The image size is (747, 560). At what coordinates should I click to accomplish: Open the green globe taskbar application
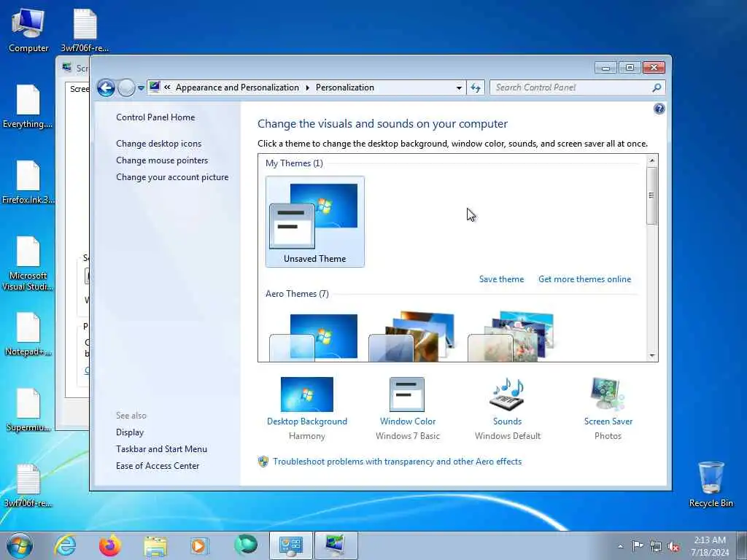pyautogui.click(x=245, y=545)
